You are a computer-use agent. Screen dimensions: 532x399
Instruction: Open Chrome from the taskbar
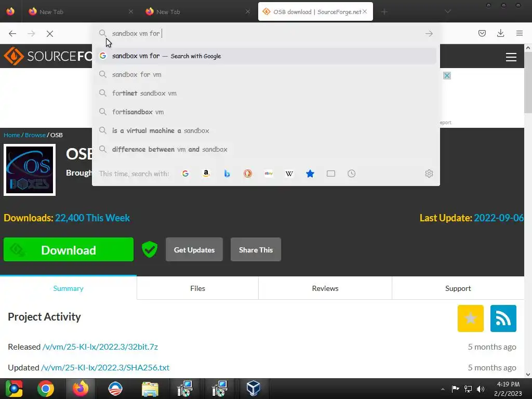pos(46,389)
